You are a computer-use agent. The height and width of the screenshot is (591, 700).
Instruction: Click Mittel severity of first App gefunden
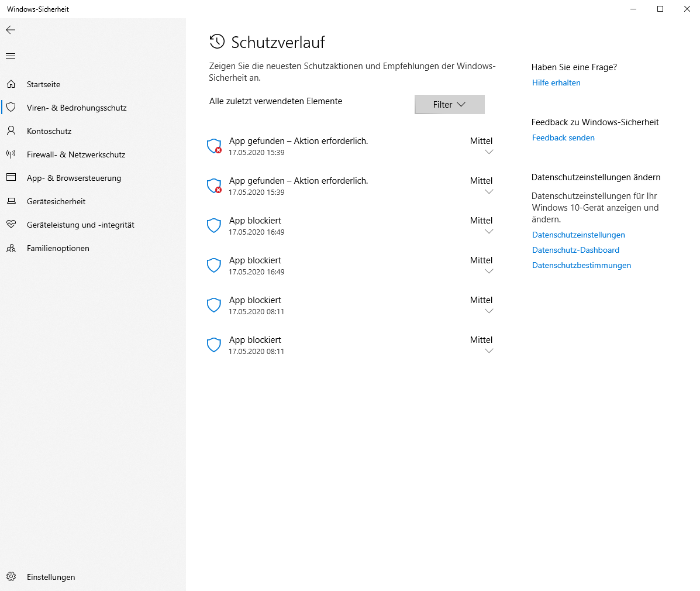481,140
